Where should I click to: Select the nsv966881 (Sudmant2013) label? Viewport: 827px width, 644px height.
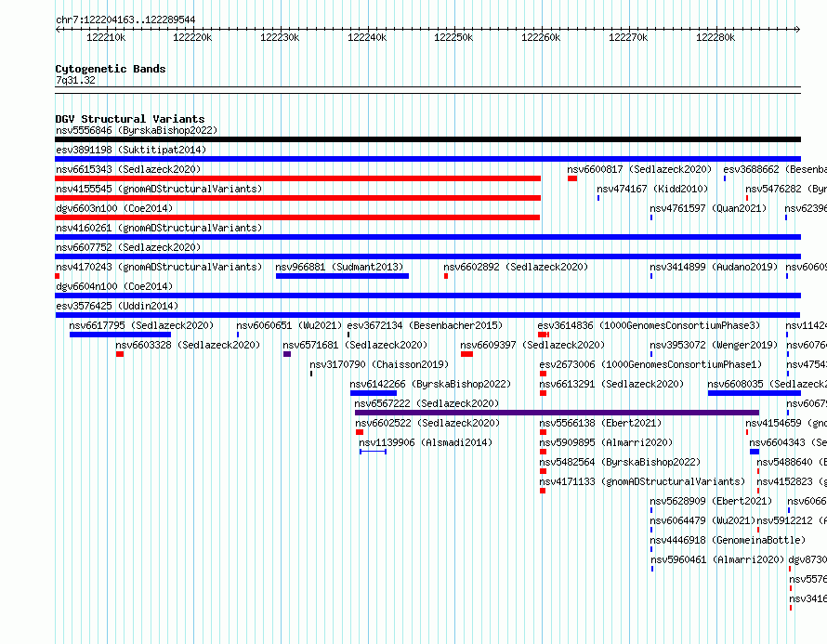click(339, 267)
